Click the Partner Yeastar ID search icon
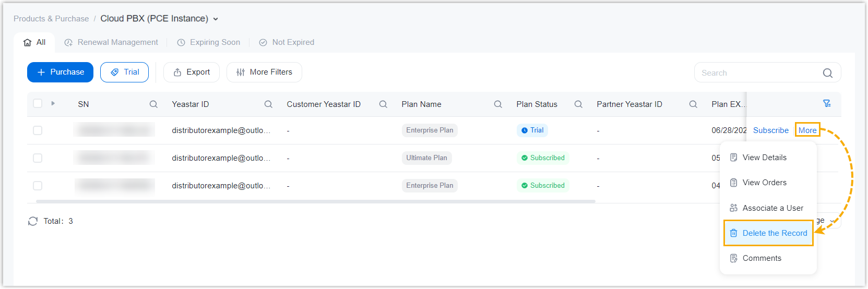Image resolution: width=868 pixels, height=289 pixels. tap(693, 104)
